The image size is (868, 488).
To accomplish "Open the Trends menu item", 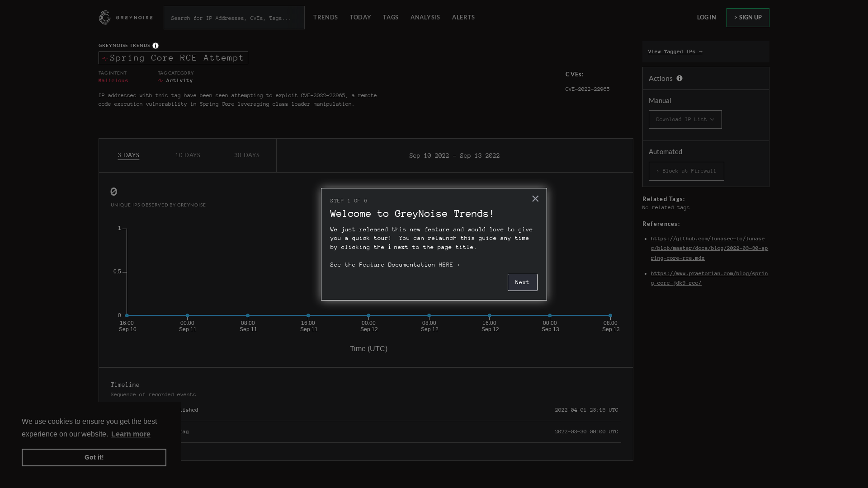I will point(325,18).
